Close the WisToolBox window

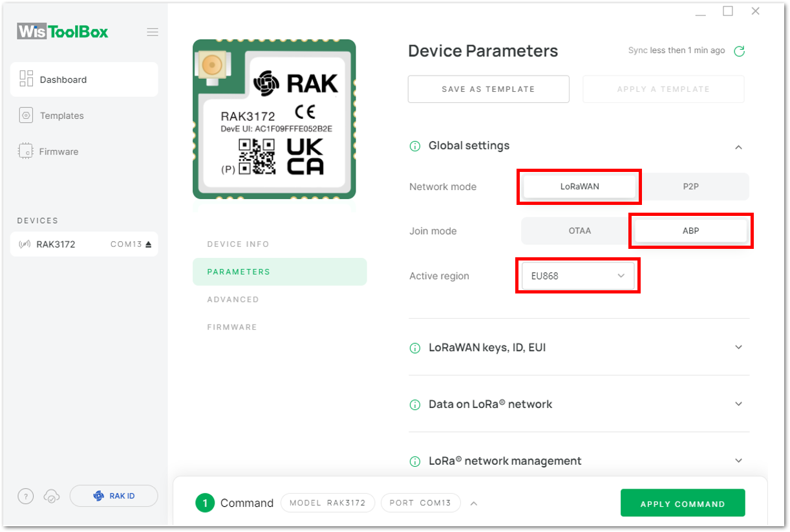coord(755,11)
